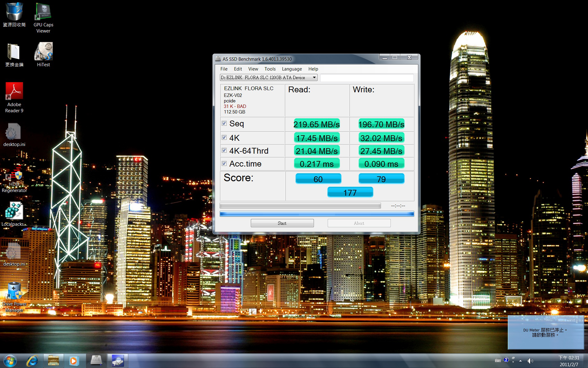
Task: Click the DU Meter notification panel
Action: (546, 332)
